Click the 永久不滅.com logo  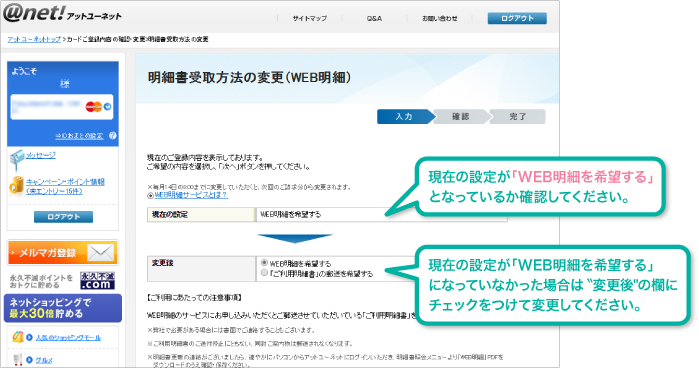[x=97, y=281]
